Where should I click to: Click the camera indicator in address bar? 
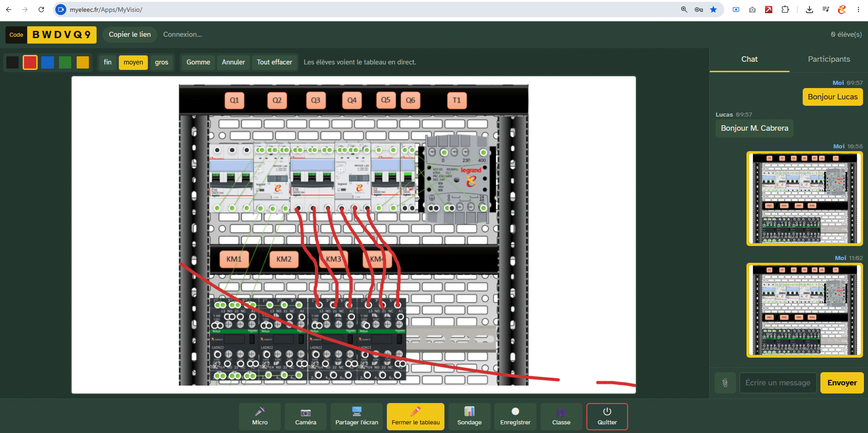(x=61, y=10)
